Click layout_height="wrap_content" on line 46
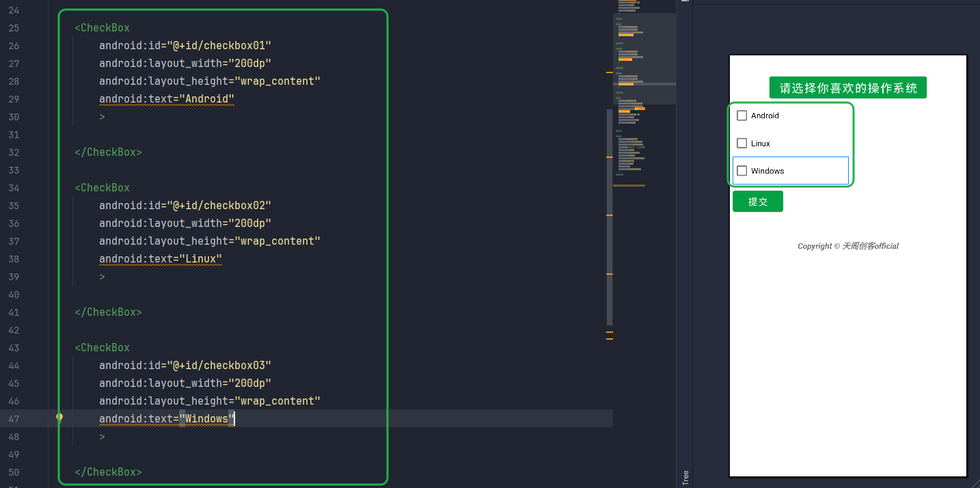 [x=210, y=401]
